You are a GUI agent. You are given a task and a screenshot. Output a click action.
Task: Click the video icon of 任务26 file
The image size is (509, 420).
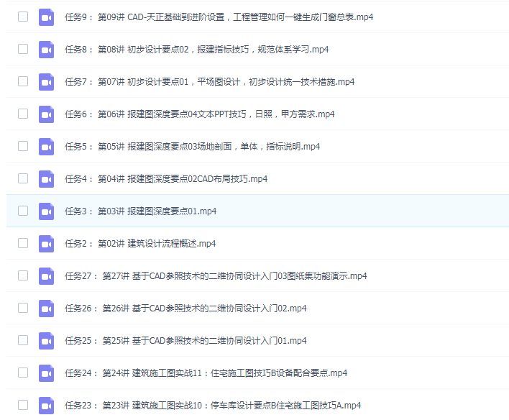46,309
